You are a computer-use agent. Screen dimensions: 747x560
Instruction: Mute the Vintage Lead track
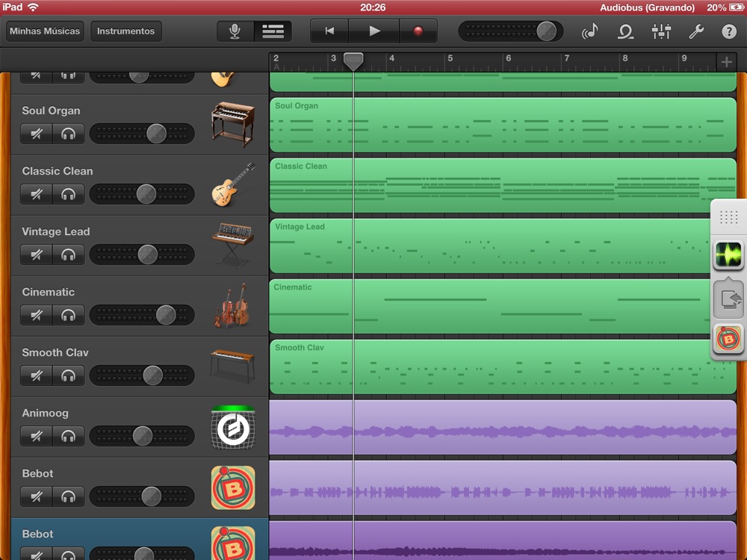click(x=36, y=255)
